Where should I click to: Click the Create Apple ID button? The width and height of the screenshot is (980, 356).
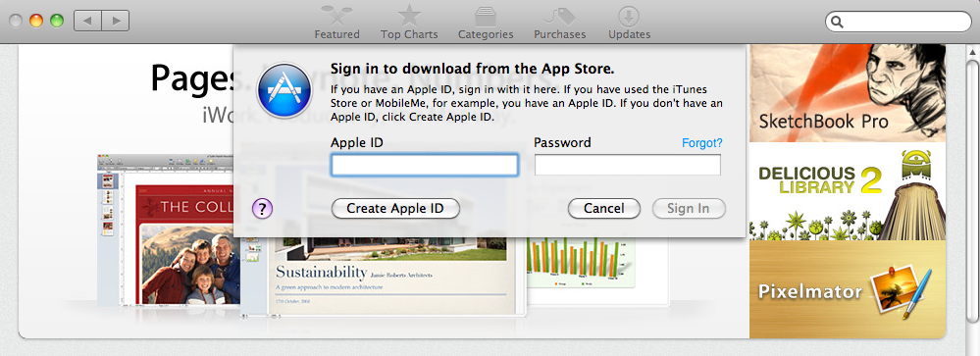click(395, 208)
